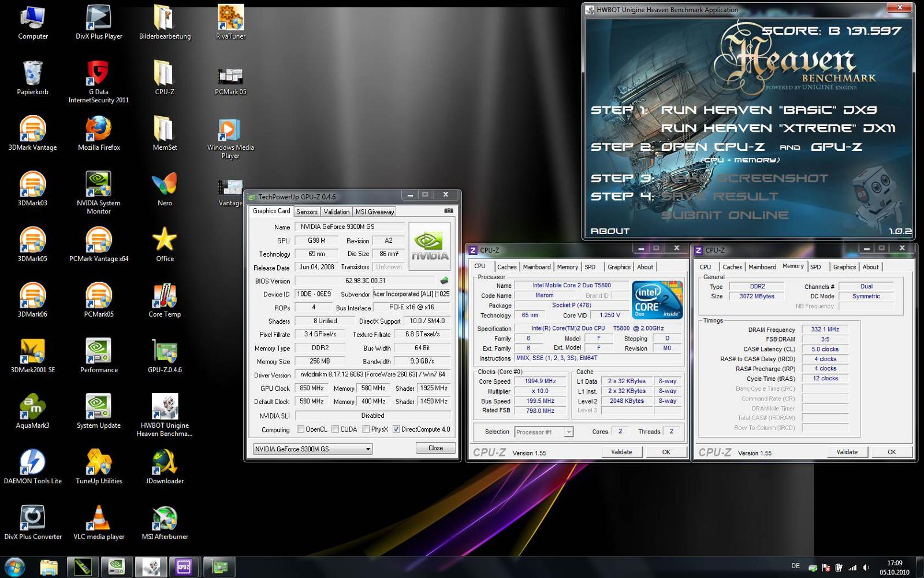Open the AquaMark3 desktop icon
924x578 pixels.
click(32, 411)
